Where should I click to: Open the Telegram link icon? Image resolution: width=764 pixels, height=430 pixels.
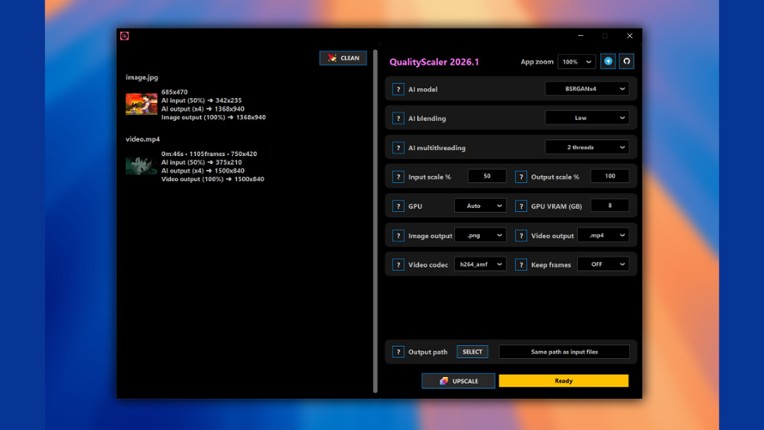point(608,62)
